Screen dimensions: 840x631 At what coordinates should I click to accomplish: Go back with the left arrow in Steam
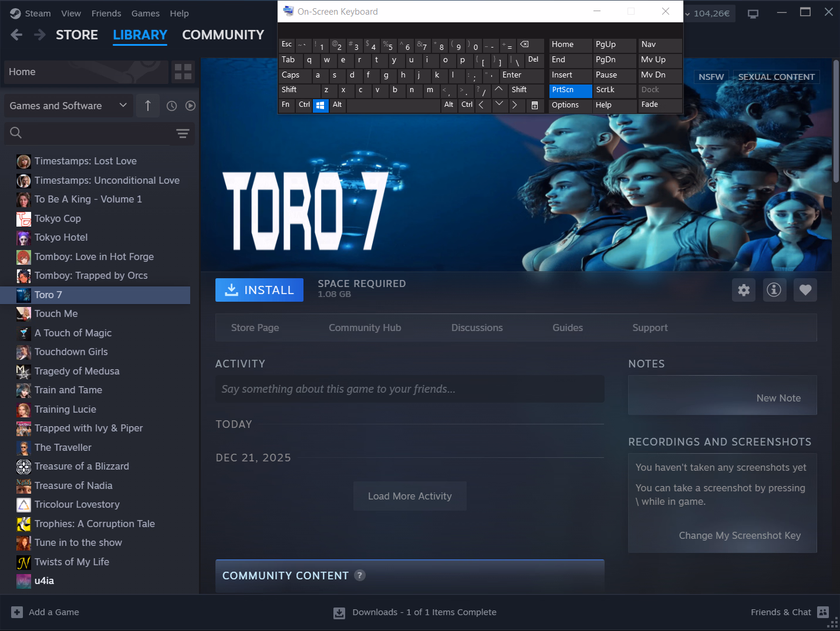coord(16,35)
